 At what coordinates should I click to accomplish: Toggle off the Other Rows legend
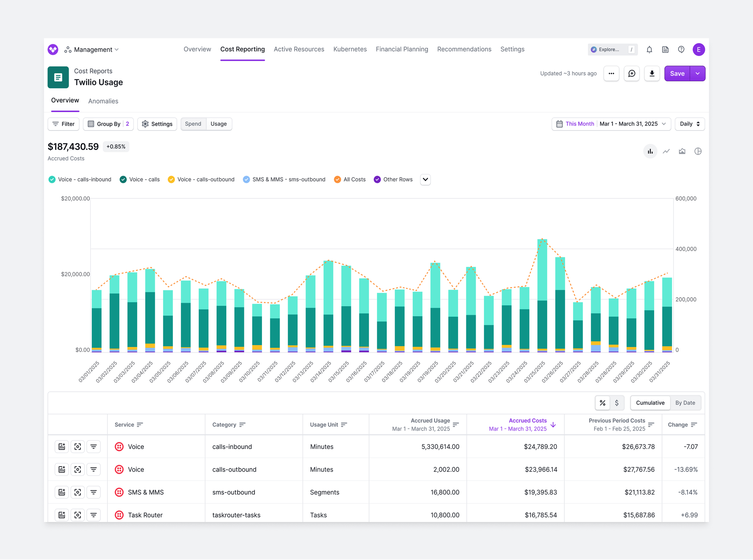click(377, 180)
